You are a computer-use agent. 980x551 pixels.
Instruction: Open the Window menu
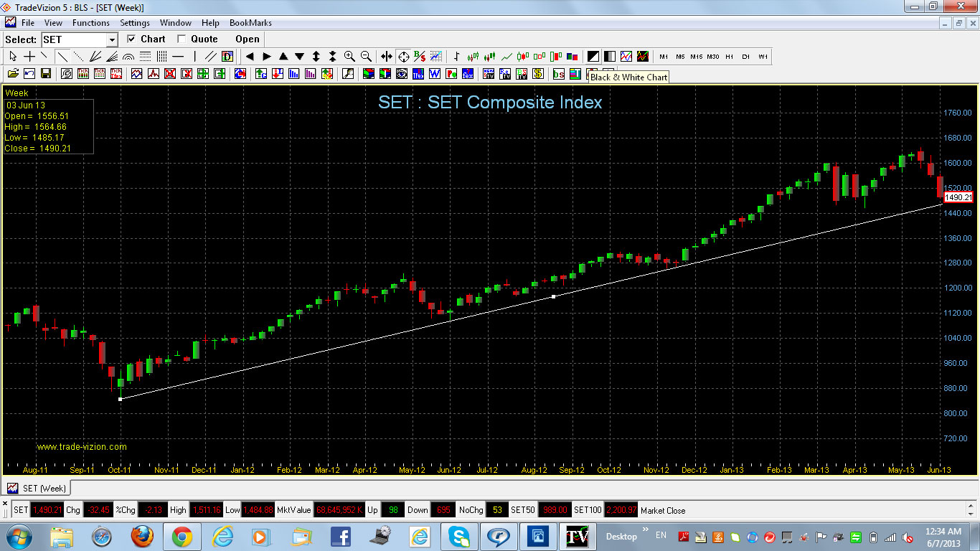tap(176, 23)
